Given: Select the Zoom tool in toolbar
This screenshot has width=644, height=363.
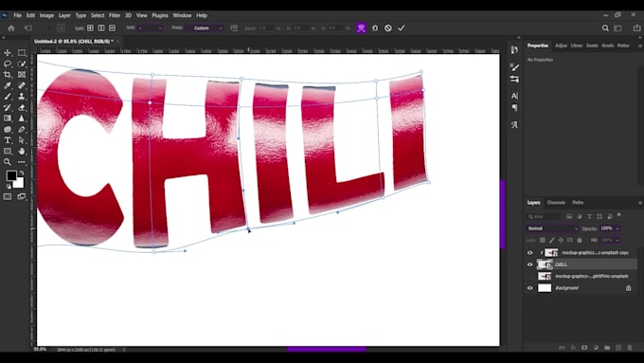Looking at the screenshot, I should pos(8,162).
